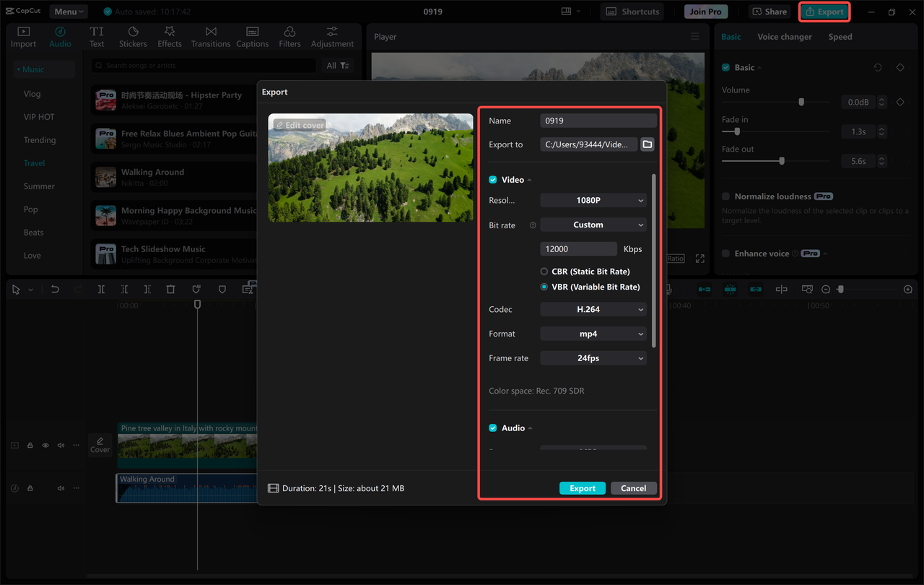Screen dimensions: 924x585
Task: Switch to the Speed tab
Action: [840, 37]
